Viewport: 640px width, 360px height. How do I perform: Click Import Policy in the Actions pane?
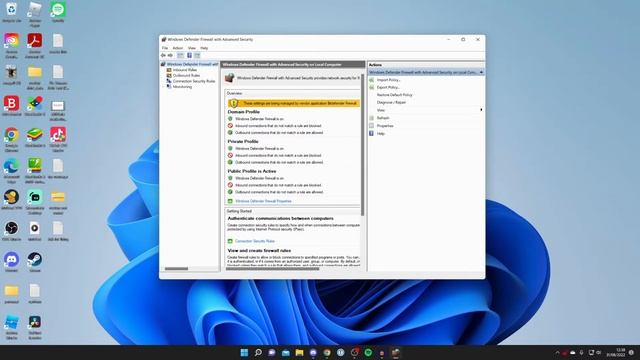point(388,80)
